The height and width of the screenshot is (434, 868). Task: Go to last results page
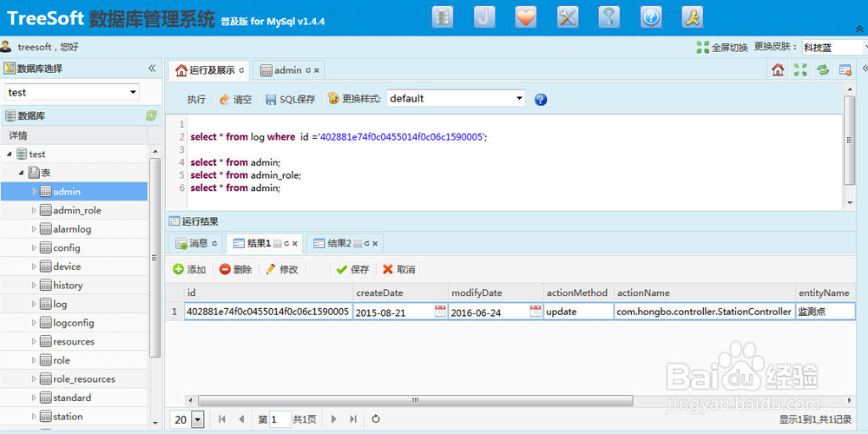coord(353,419)
